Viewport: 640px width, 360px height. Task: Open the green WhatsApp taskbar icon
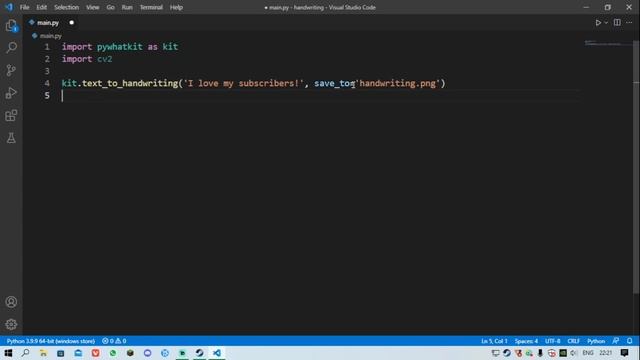[113, 353]
